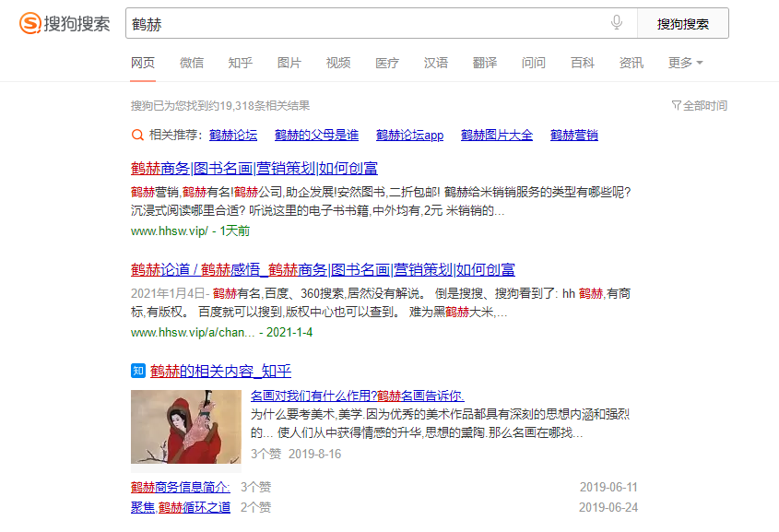Open the 百科 tab
This screenshot has height=532, width=779.
click(x=583, y=63)
